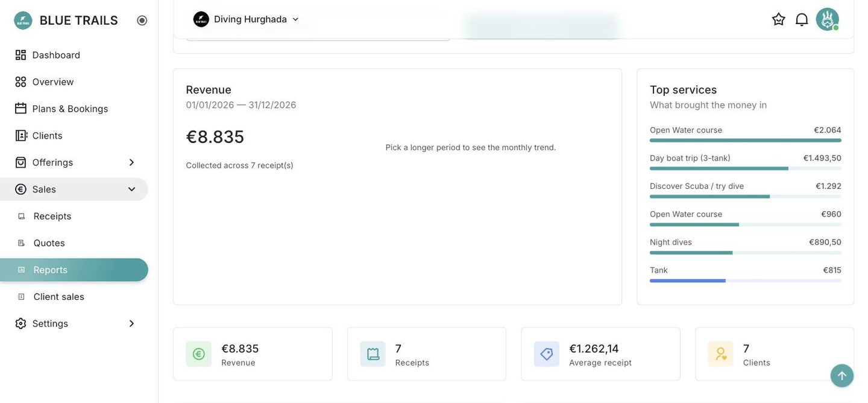
Task: Click the green euro Revenue card icon
Action: point(199,354)
